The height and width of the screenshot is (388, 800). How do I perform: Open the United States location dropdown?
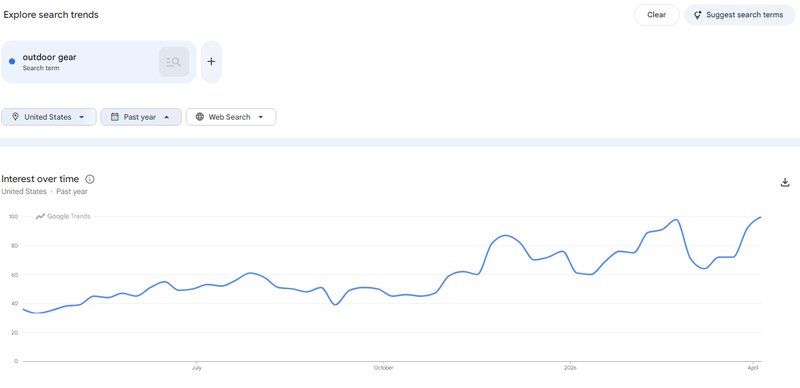pyautogui.click(x=48, y=117)
